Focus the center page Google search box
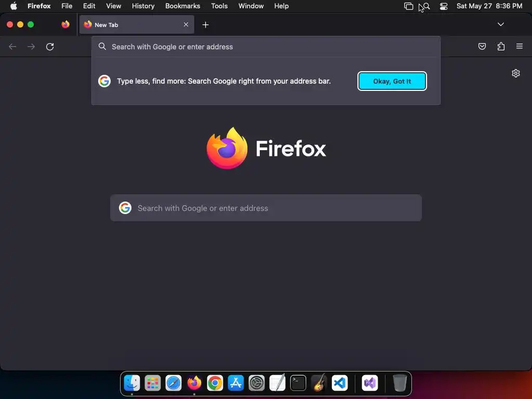This screenshot has height=399, width=532. coord(265,208)
